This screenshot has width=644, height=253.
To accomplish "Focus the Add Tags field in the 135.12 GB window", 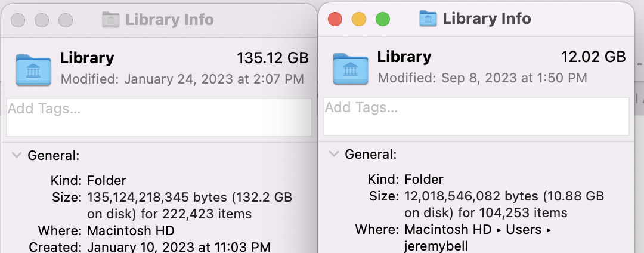I will tap(159, 117).
